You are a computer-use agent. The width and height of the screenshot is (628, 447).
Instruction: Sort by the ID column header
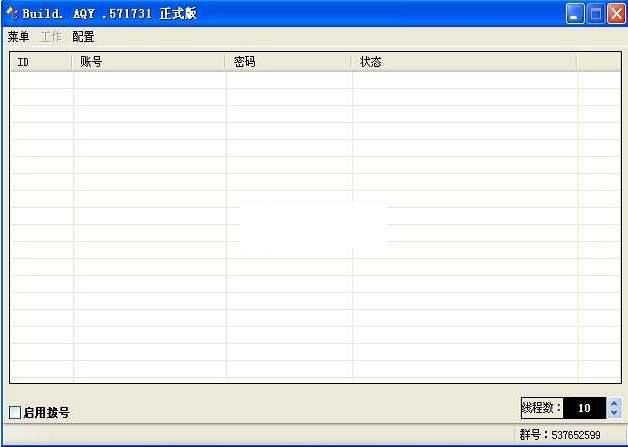42,62
